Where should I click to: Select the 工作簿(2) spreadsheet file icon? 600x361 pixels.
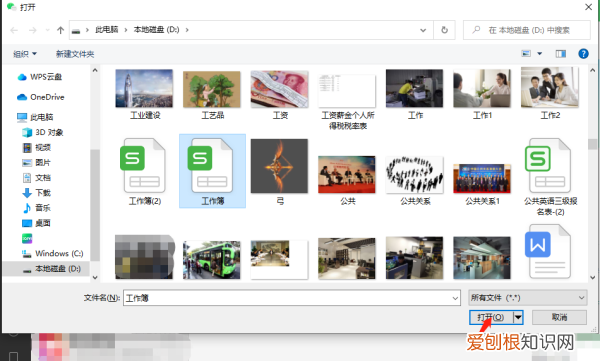click(x=144, y=165)
